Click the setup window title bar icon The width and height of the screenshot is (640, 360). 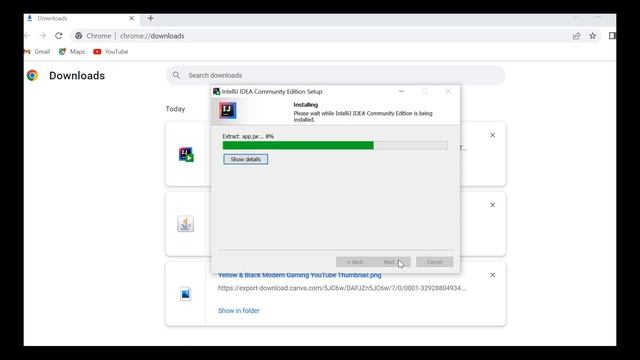(x=216, y=91)
